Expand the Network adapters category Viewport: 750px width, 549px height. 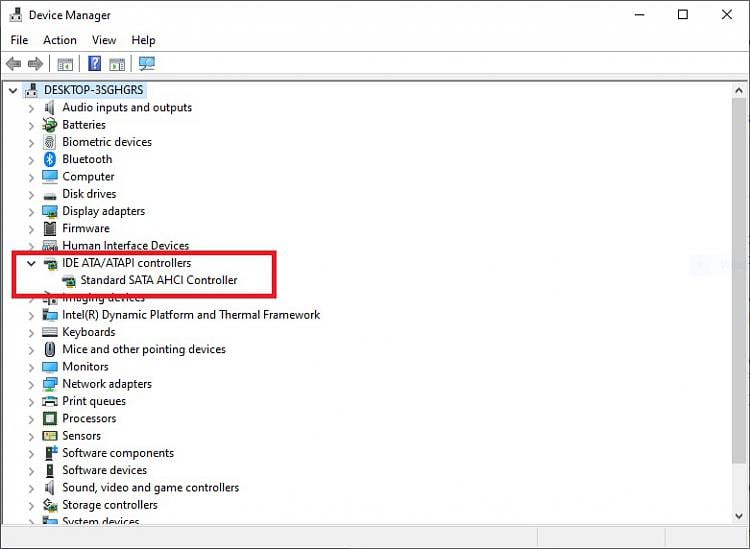(31, 384)
